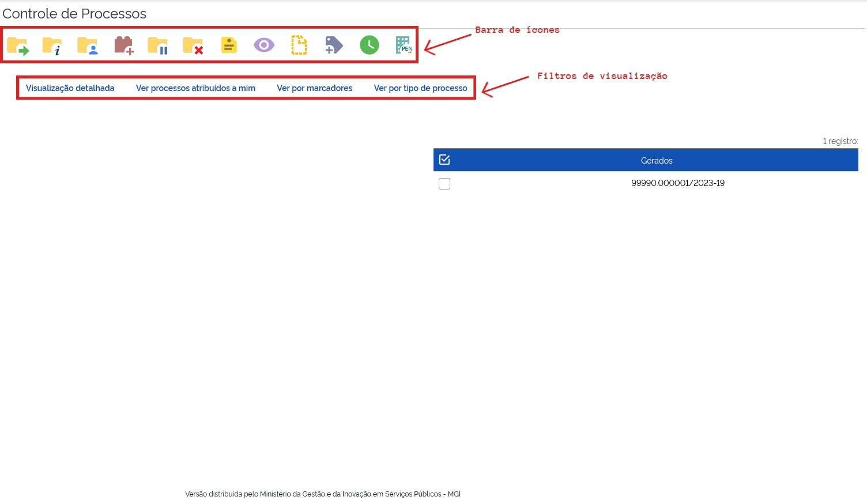This screenshot has height=504, width=867.
Task: Click the folder icon with red X
Action: (193, 46)
